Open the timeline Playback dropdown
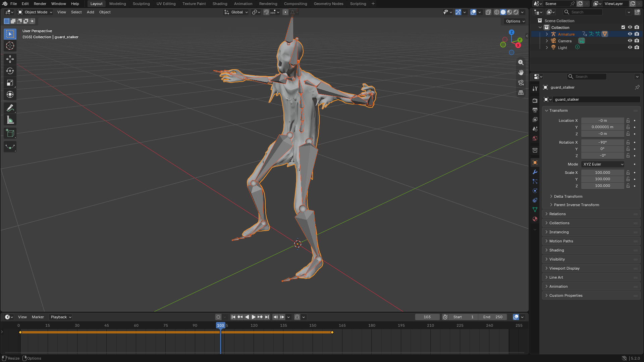The height and width of the screenshot is (362, 644). tap(61, 317)
